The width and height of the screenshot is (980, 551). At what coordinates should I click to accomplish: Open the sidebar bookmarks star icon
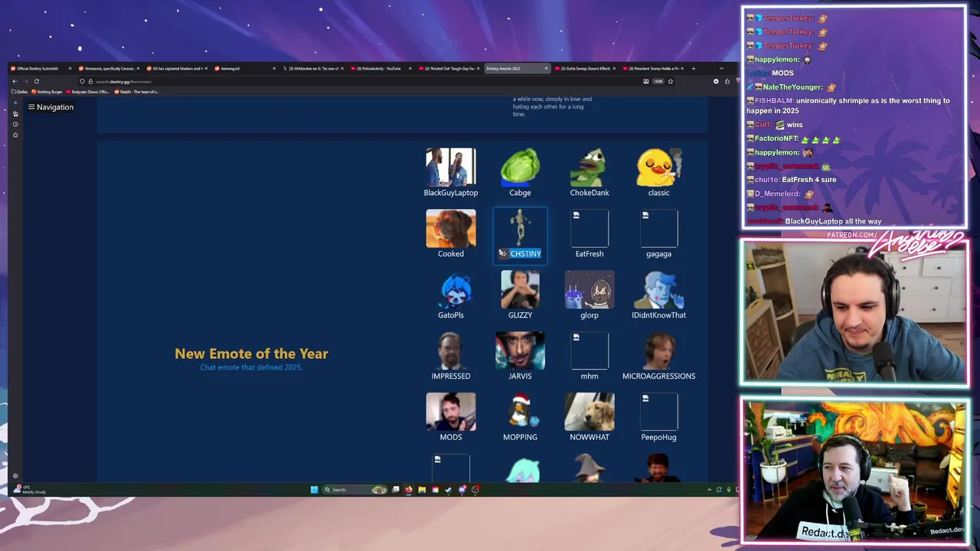coord(15,135)
